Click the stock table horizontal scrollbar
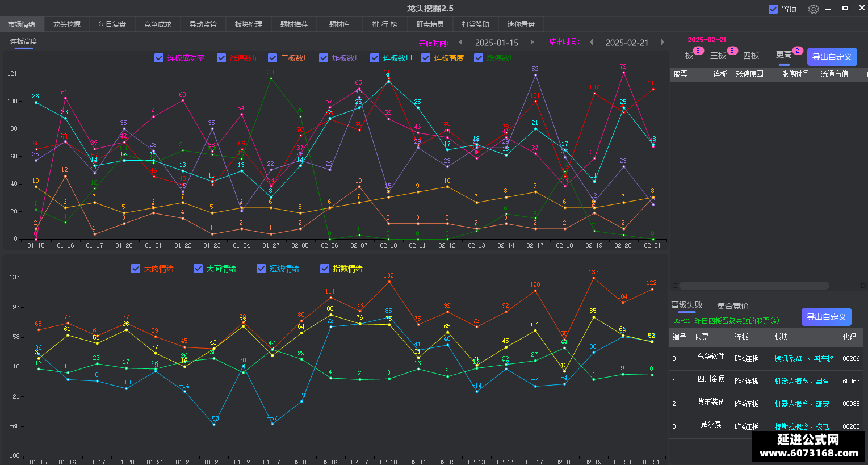The height and width of the screenshot is (465, 868). pos(754,286)
